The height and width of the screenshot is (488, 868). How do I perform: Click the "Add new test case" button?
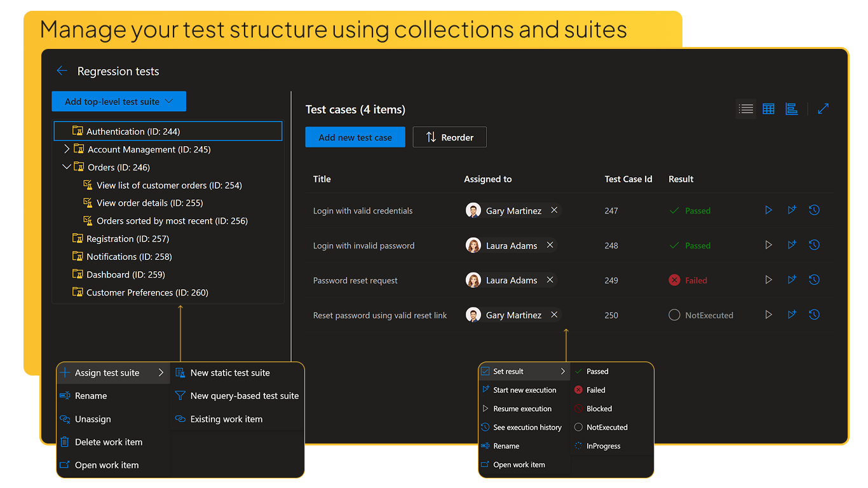(x=355, y=137)
